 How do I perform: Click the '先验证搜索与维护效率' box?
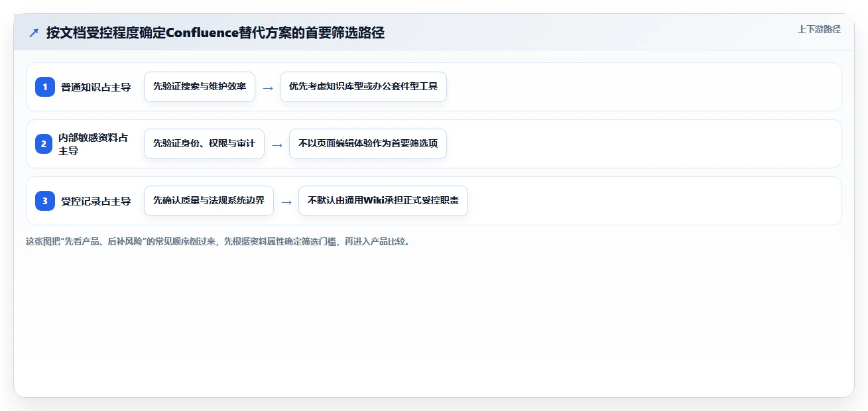pyautogui.click(x=200, y=87)
